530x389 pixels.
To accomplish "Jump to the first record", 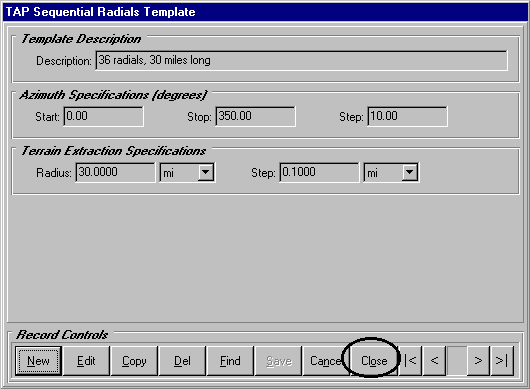I will point(410,361).
